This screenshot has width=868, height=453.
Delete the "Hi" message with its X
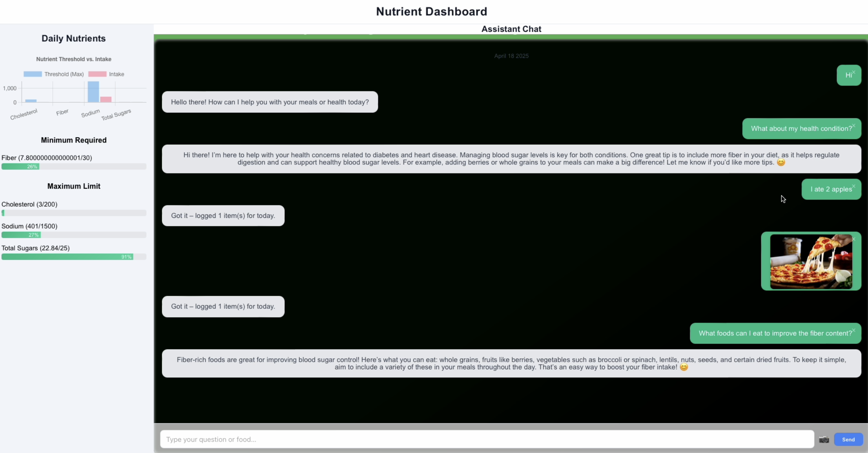tap(854, 73)
